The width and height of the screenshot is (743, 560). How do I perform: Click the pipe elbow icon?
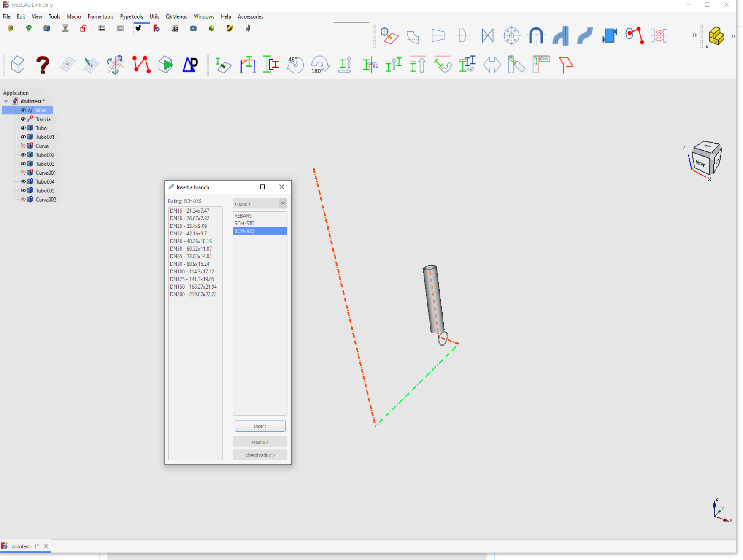413,36
